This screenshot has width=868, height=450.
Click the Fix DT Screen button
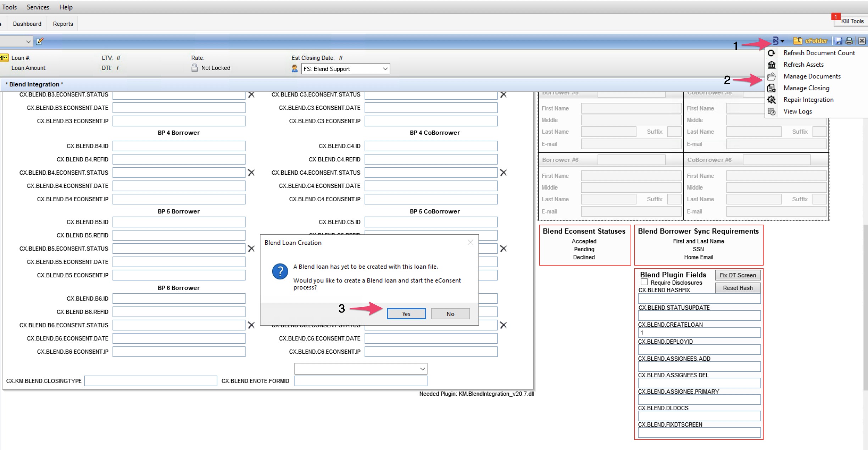coord(738,275)
